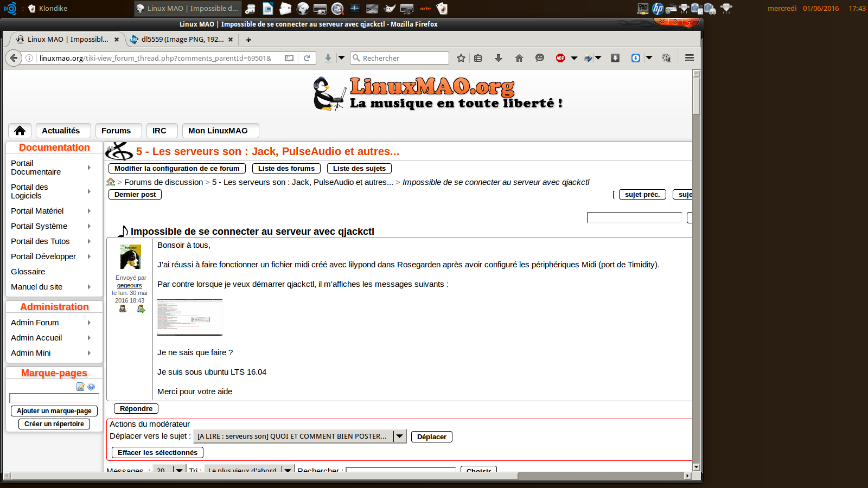Toggle reader view icon in address bar

[289, 58]
